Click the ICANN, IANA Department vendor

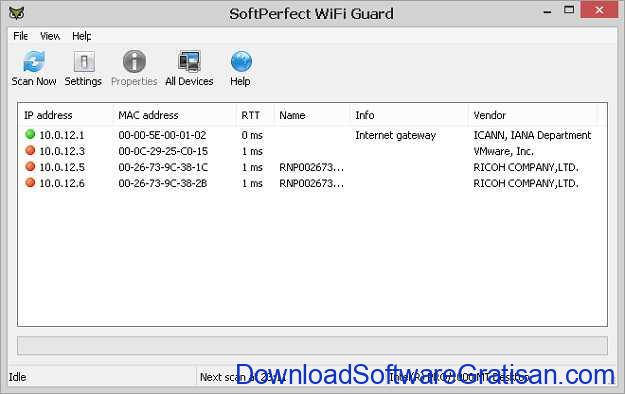[x=532, y=135]
